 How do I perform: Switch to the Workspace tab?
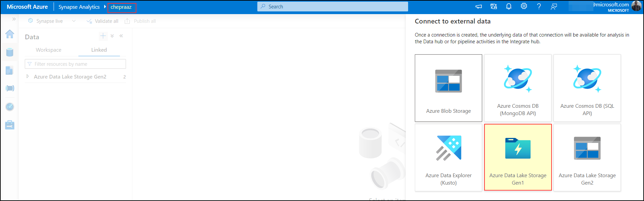point(49,50)
